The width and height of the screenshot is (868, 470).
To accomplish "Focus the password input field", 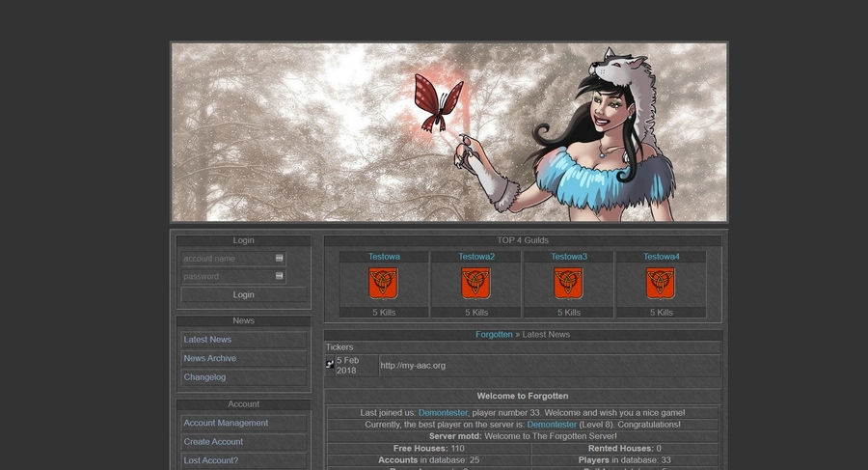I will [x=227, y=276].
